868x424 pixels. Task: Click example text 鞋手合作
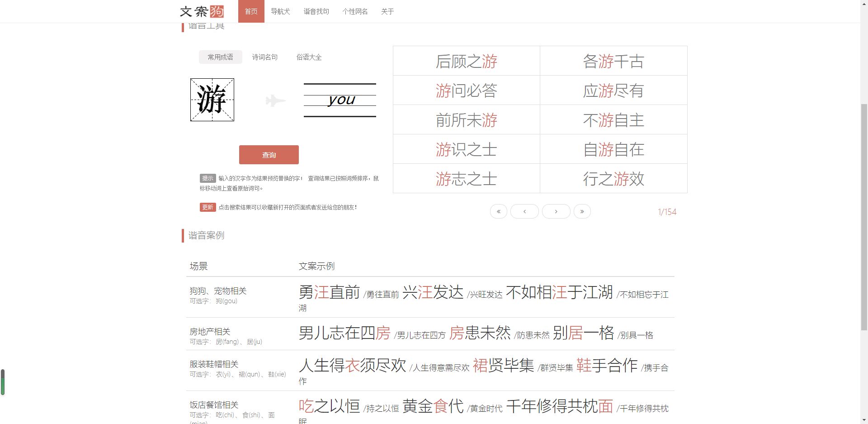pos(607,366)
